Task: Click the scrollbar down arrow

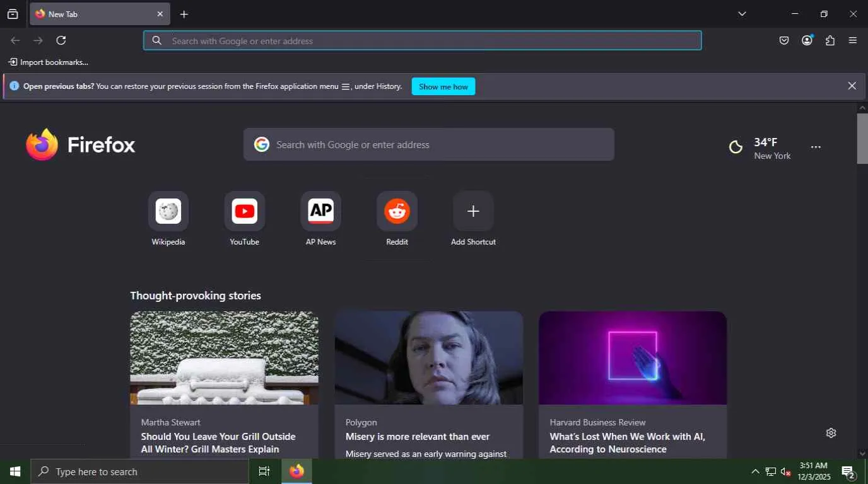Action: (862, 454)
